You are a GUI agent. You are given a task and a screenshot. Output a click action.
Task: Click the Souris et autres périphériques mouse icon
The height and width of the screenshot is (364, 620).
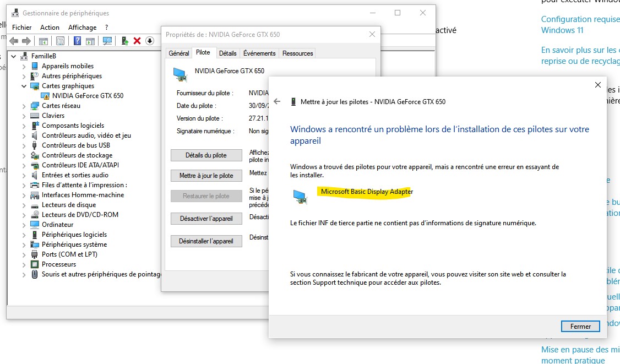click(35, 274)
